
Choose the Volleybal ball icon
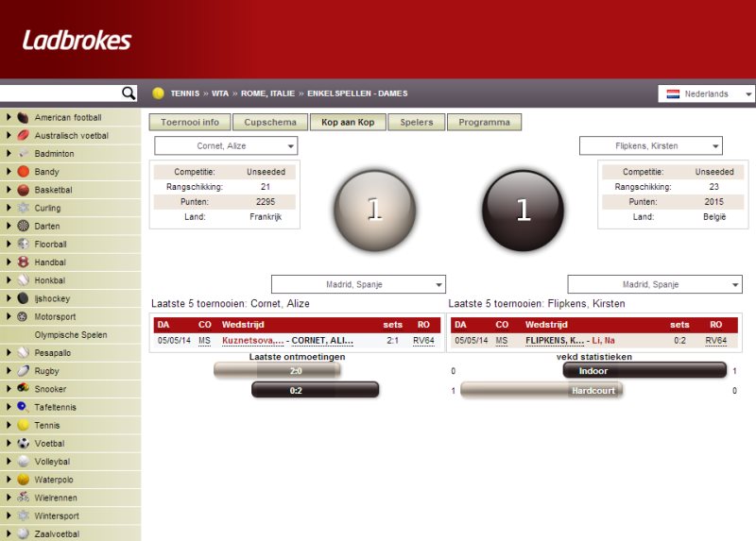click(23, 461)
